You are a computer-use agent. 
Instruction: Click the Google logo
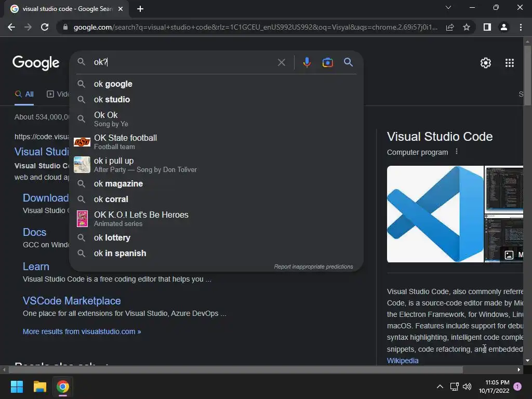[36, 63]
